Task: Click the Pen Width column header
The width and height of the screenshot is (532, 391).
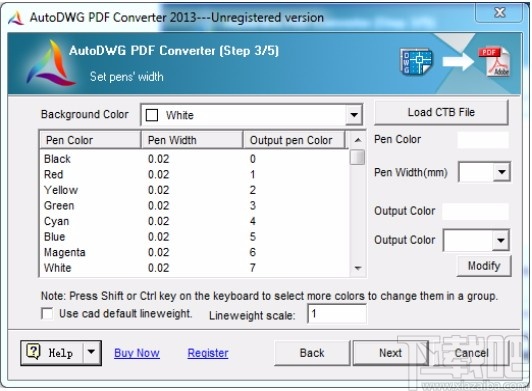Action: click(192, 140)
